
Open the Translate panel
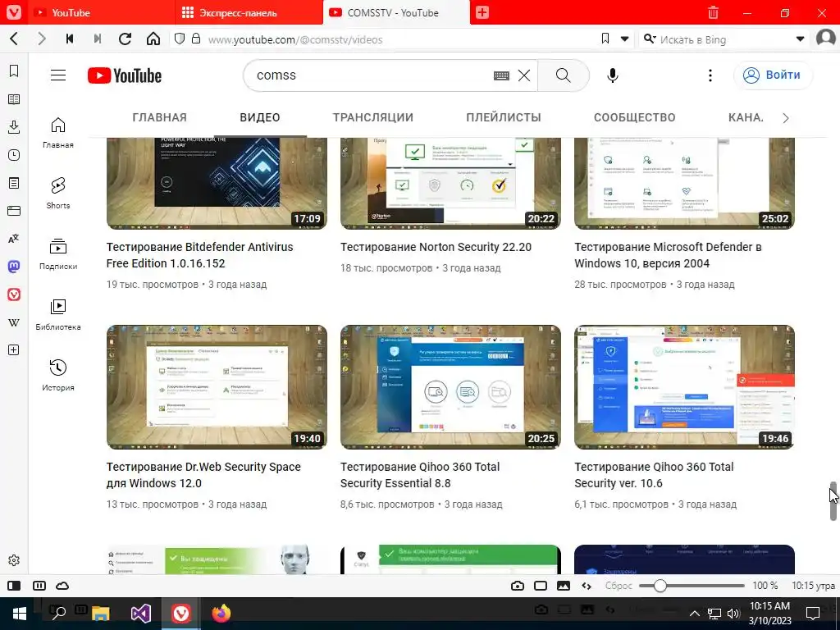14,239
